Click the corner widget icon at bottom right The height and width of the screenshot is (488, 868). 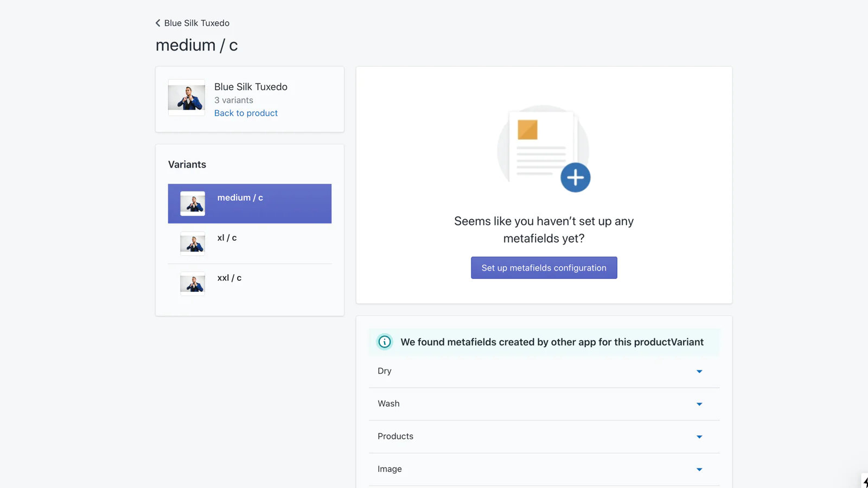(x=865, y=481)
